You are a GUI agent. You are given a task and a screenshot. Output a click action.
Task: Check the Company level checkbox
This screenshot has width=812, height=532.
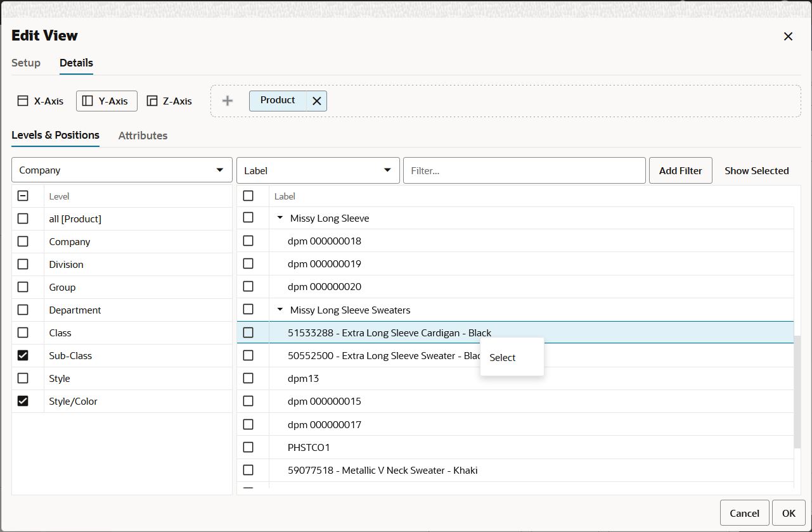click(23, 241)
